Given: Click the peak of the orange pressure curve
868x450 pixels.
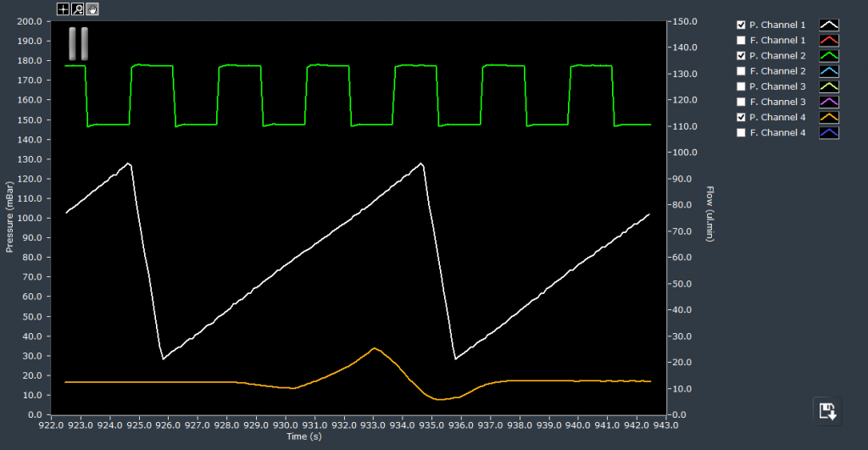Looking at the screenshot, I should (374, 348).
